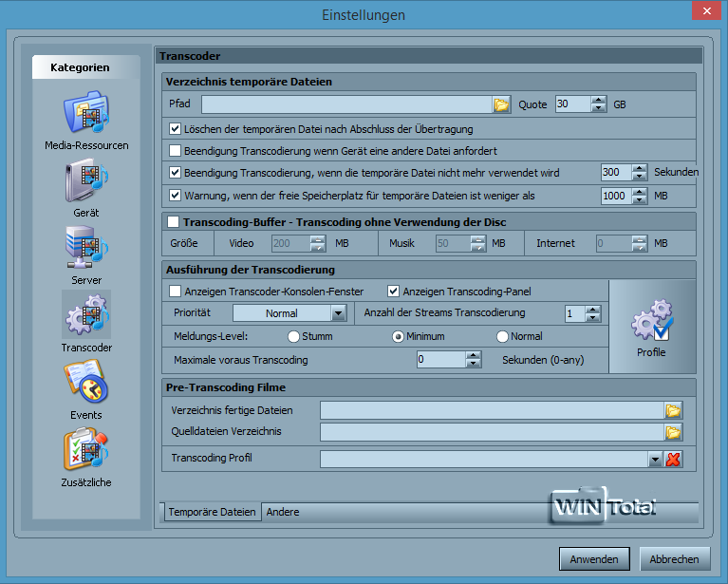Click the Anwenden button

point(594,559)
